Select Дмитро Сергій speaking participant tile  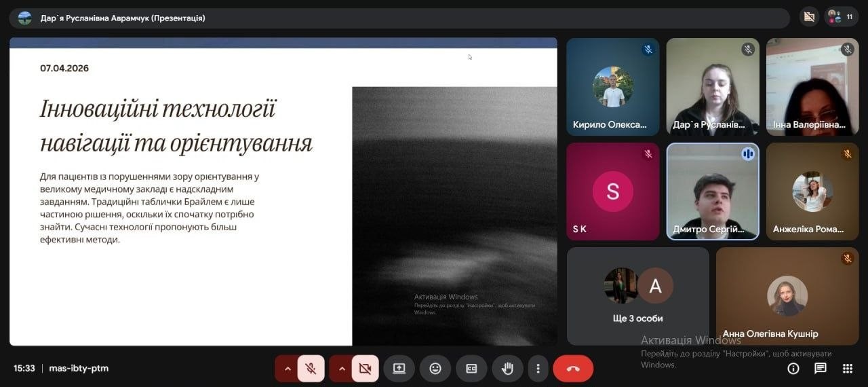tap(712, 191)
